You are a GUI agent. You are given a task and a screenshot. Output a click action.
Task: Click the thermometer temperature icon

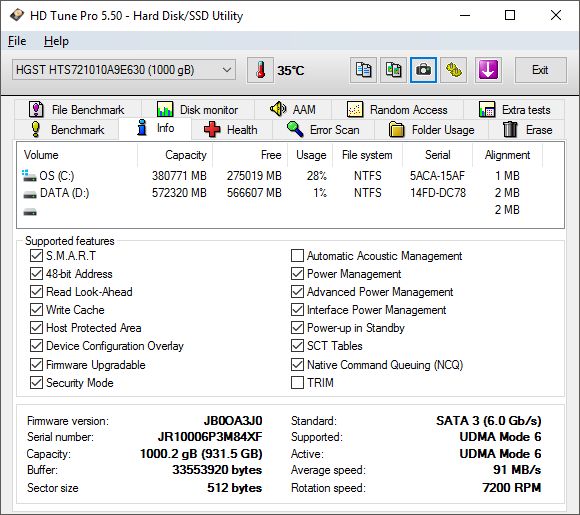260,70
